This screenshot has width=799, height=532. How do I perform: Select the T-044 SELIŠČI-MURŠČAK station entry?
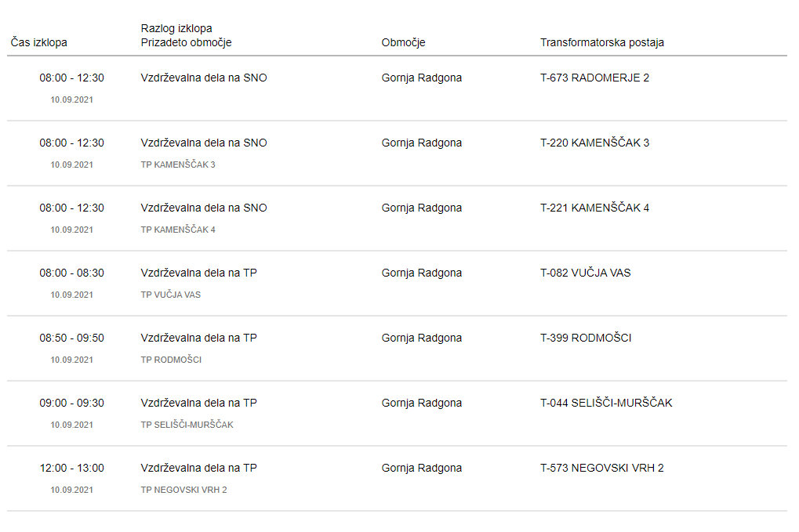pos(606,403)
